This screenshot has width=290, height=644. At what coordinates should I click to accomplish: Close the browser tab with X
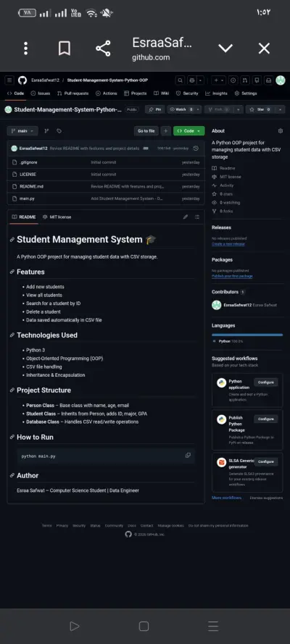click(x=264, y=49)
